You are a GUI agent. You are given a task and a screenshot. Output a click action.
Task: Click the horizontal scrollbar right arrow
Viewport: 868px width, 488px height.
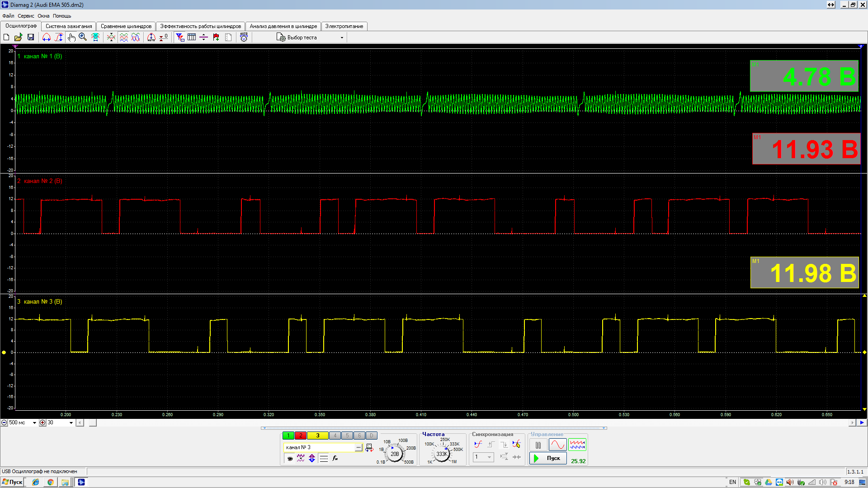point(852,423)
